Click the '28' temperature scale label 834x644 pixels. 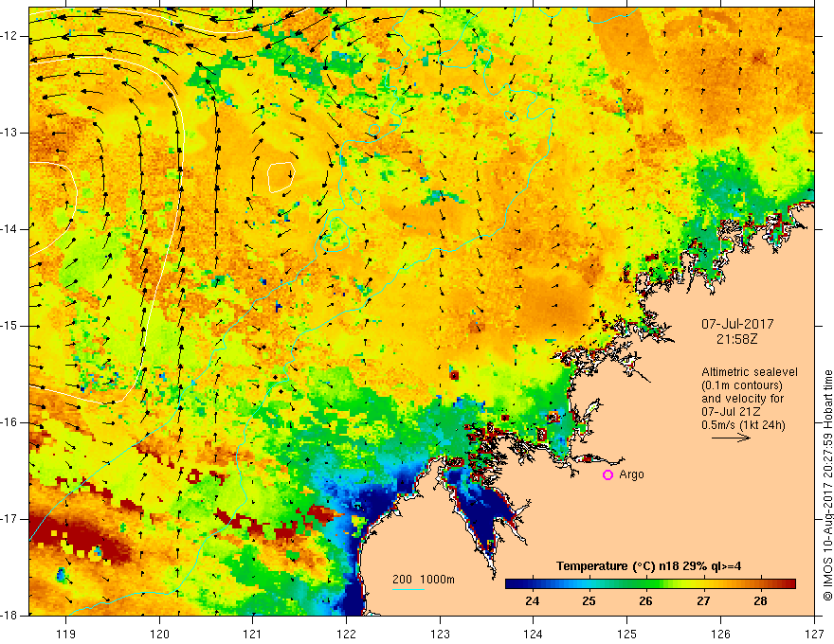[761, 601]
